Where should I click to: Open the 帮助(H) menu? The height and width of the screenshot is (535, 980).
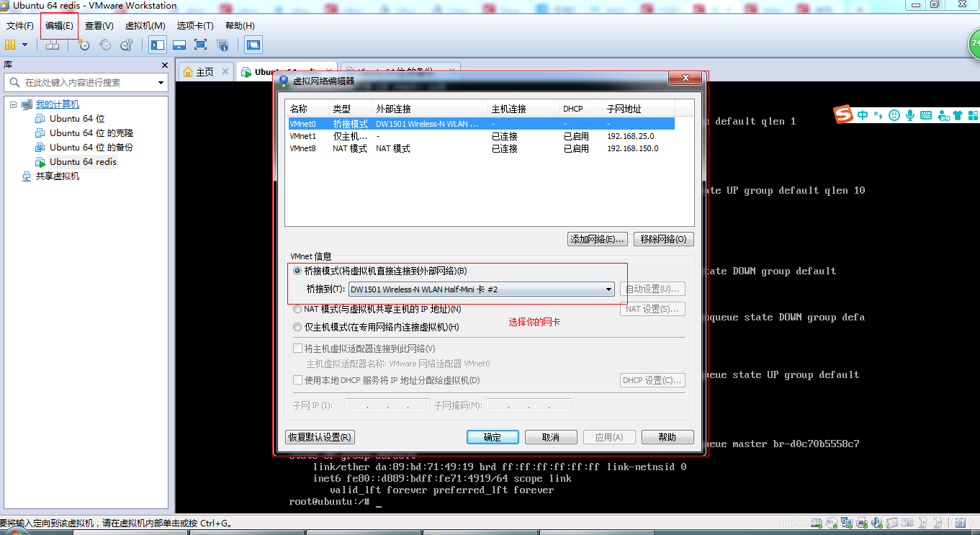240,26
